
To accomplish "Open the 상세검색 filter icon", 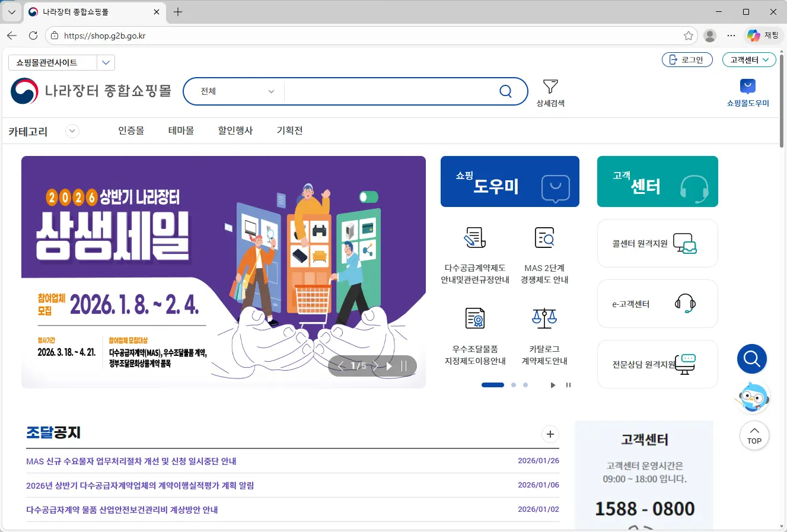I will click(x=550, y=87).
